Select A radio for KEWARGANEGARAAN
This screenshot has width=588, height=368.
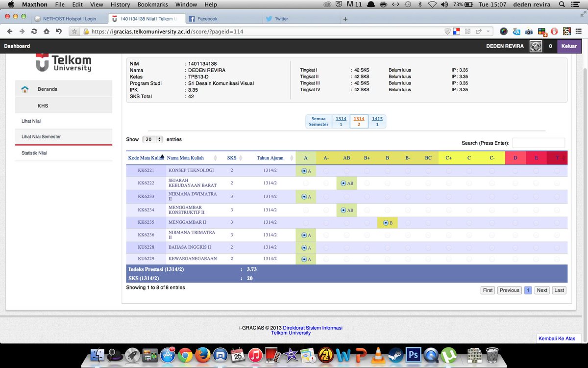coord(304,259)
